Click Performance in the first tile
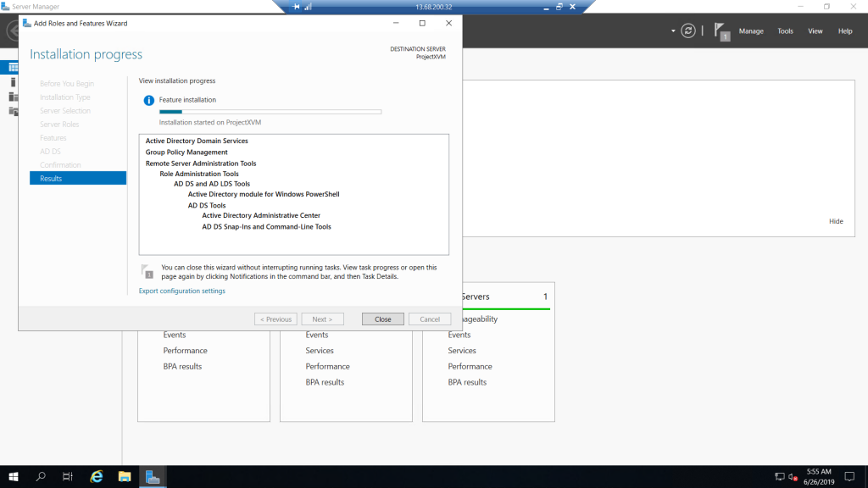This screenshot has height=488, width=868. [186, 351]
